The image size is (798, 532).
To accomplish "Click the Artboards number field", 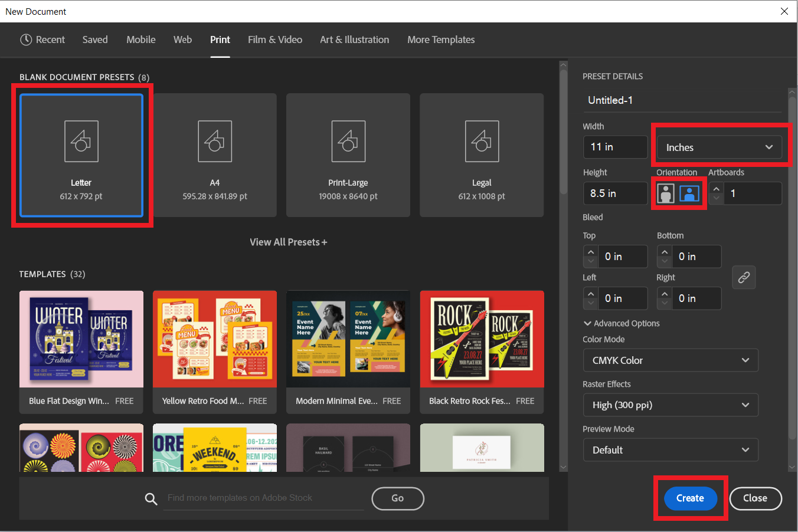I will point(753,193).
